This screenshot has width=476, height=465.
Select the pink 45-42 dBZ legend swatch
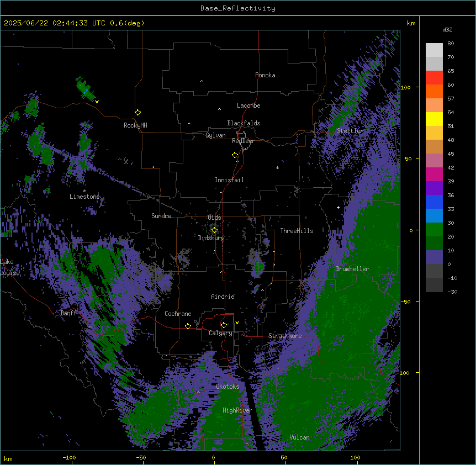[x=434, y=161]
